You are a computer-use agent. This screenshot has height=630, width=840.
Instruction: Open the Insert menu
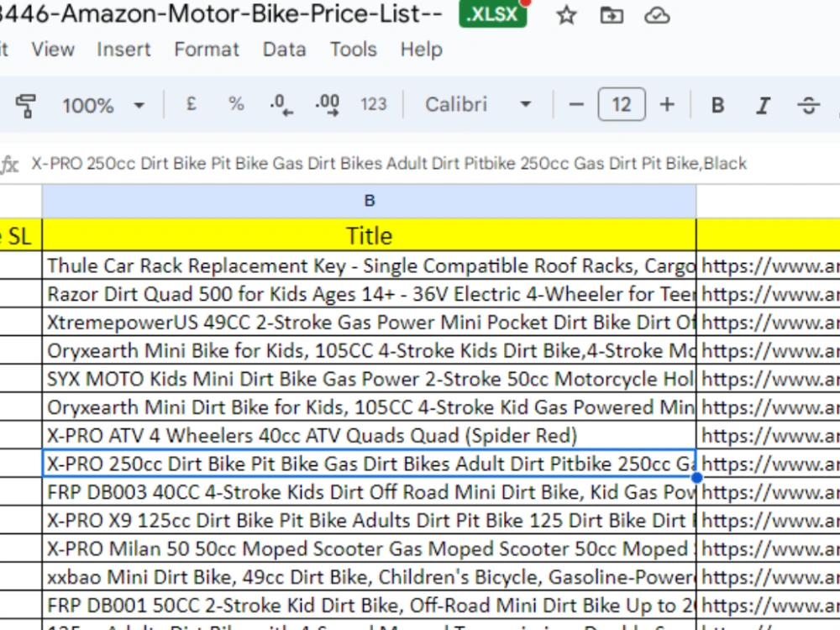pos(123,50)
